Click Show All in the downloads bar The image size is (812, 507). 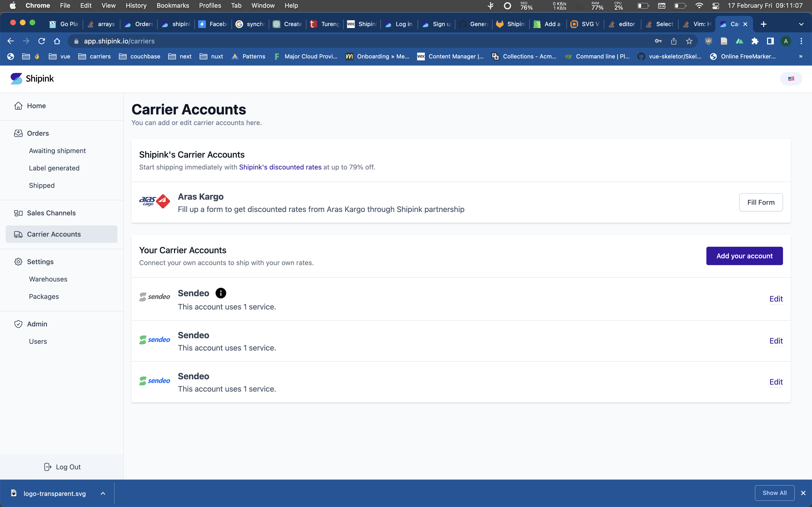pos(774,493)
